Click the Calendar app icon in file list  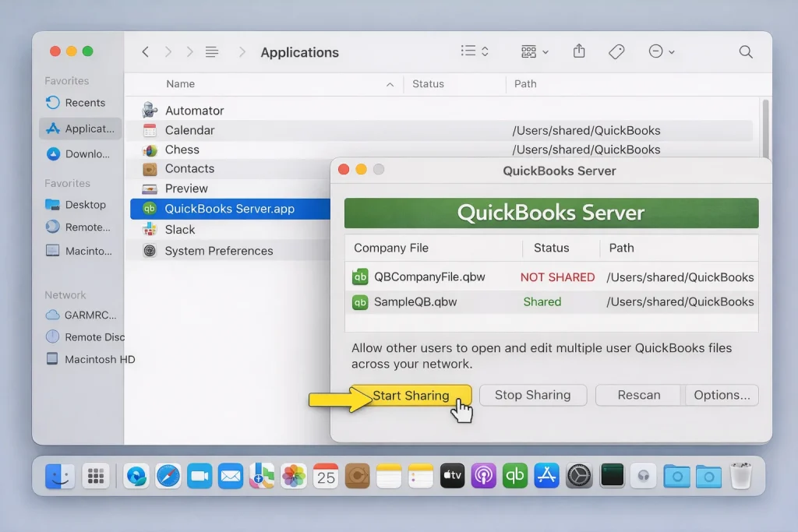pos(150,130)
